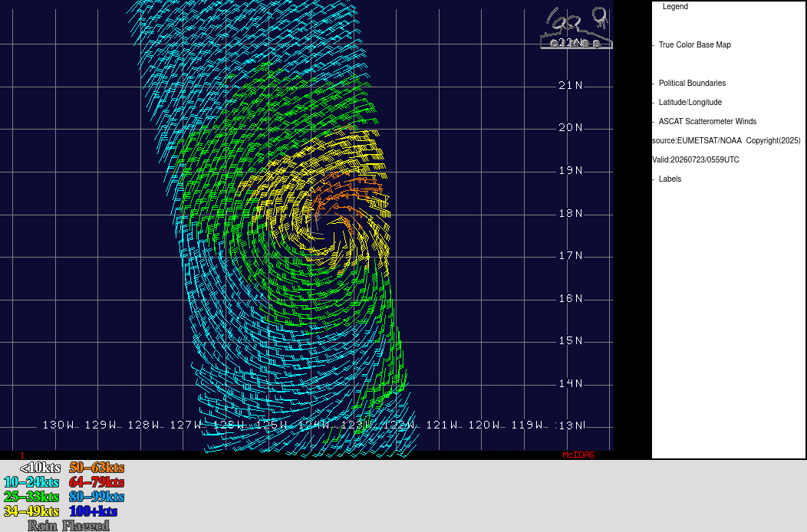Viewport: 807px width, 532px height.
Task: Click the 18 N latitude label
Action: 571,213
